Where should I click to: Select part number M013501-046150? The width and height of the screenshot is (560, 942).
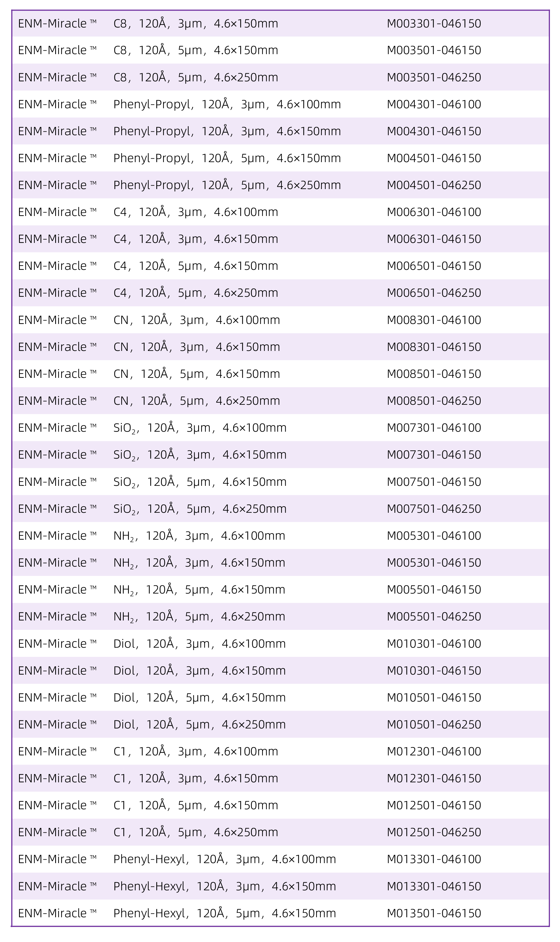(434, 913)
